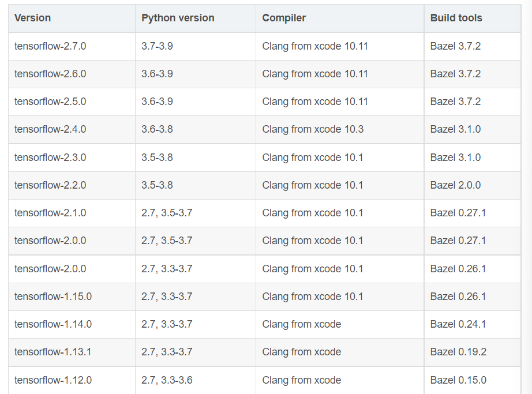Click the Build tools column header
The image size is (532, 394).
(x=456, y=18)
